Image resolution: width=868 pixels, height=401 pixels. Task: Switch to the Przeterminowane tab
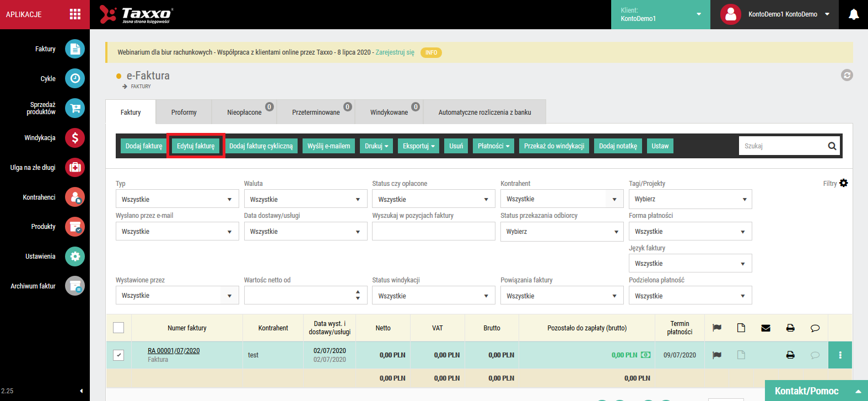click(x=316, y=112)
